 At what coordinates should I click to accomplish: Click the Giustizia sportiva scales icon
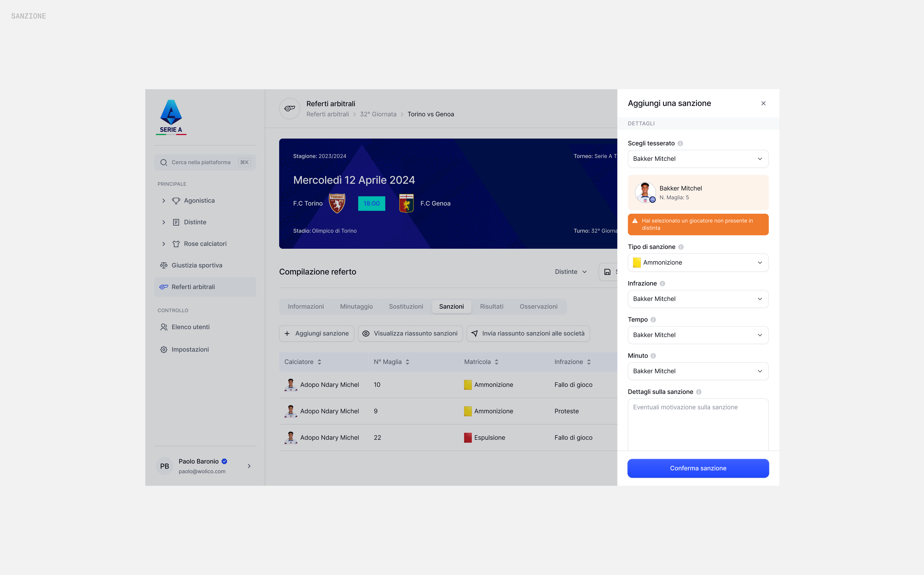[x=164, y=265]
